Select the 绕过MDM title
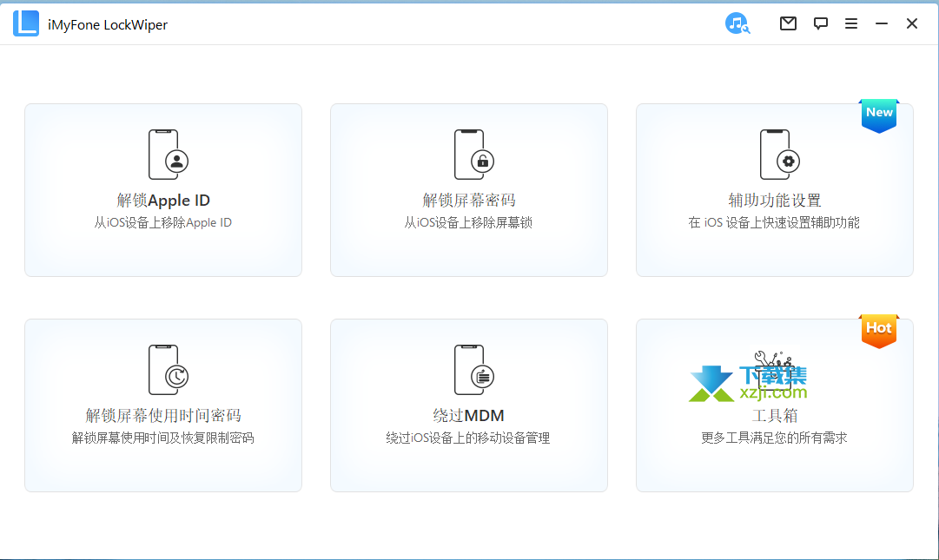This screenshot has height=560, width=939. [x=468, y=415]
